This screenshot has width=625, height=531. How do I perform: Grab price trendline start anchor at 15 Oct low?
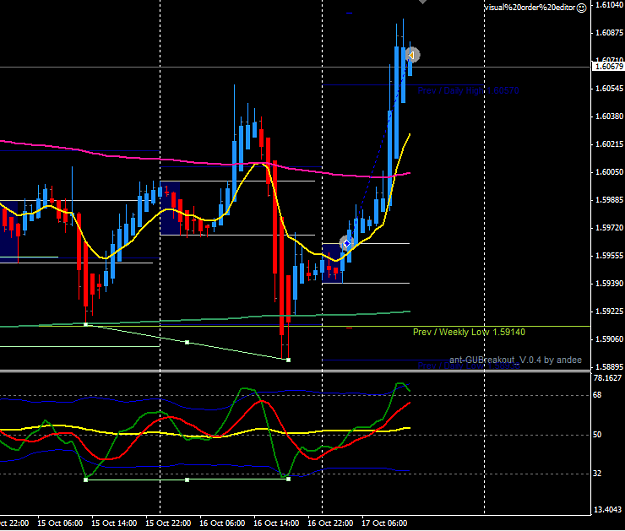pos(86,324)
